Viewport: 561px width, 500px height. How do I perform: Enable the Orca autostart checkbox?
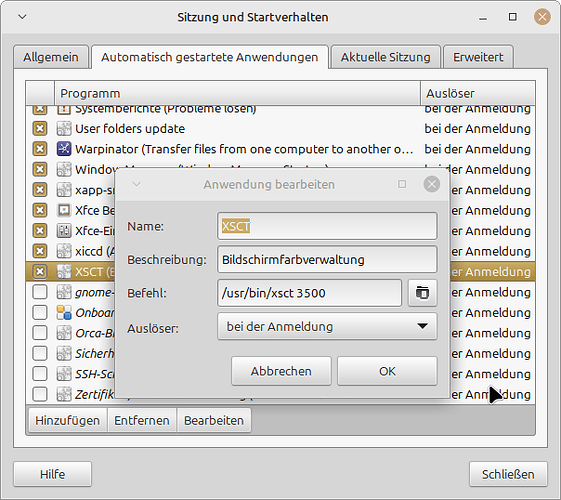click(x=40, y=333)
